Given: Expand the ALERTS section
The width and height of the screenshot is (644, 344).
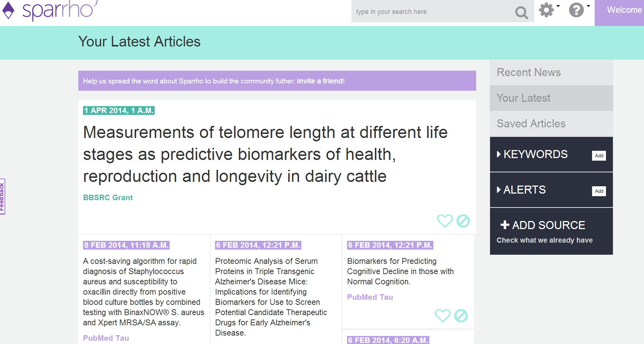Looking at the screenshot, I should click(x=521, y=190).
